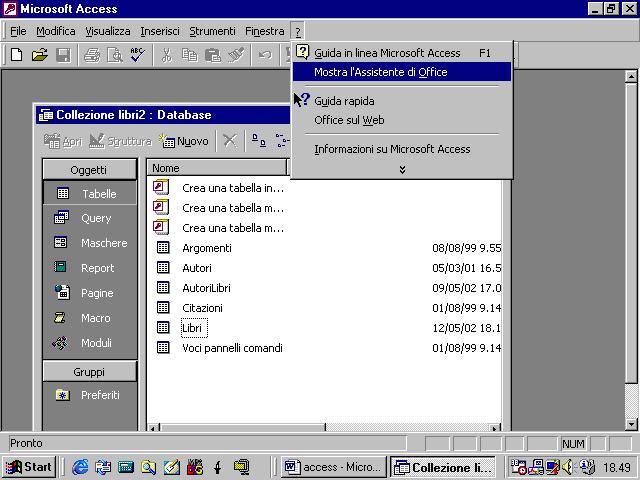Sort by the Nome column header
Image resolution: width=640 pixels, height=480 pixels.
click(217, 168)
